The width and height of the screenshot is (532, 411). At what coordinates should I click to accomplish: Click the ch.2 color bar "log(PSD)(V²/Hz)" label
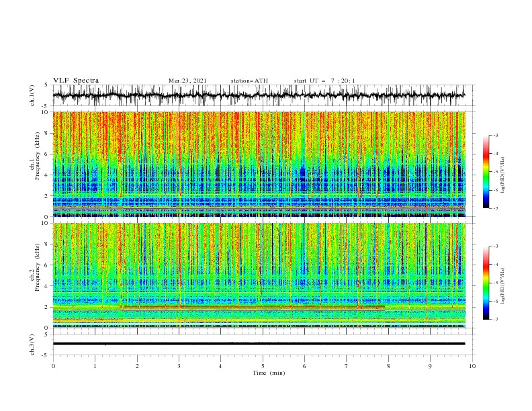pos(503,286)
